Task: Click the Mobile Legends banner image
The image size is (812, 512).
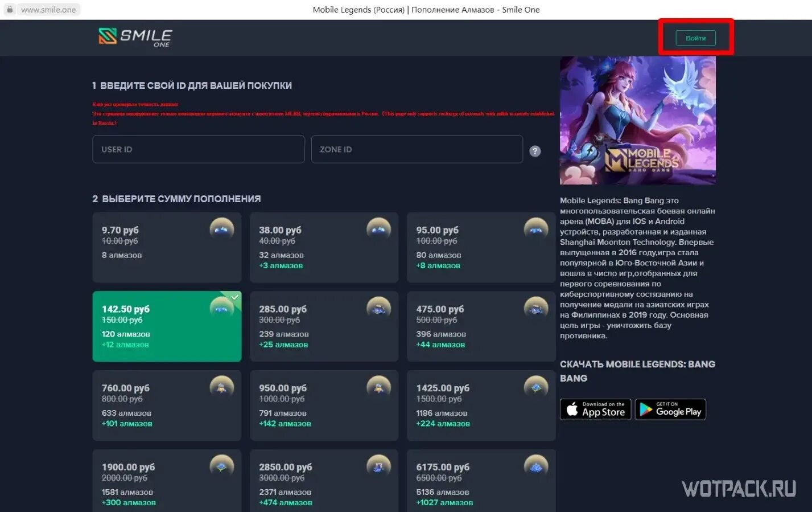Action: (x=638, y=120)
